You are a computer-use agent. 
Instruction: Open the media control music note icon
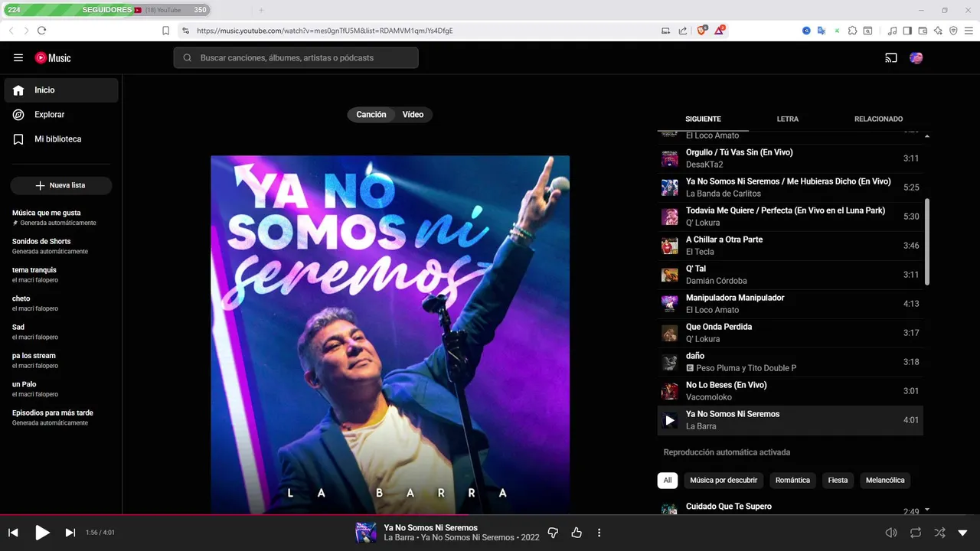[892, 31]
